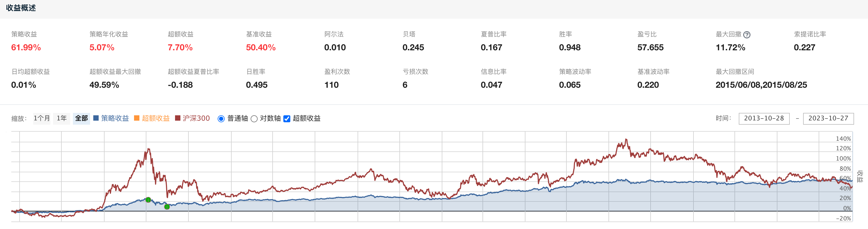Viewport: 868px width, 229px height.
Task: Click the 收益概述 section heading
Action: click(21, 8)
